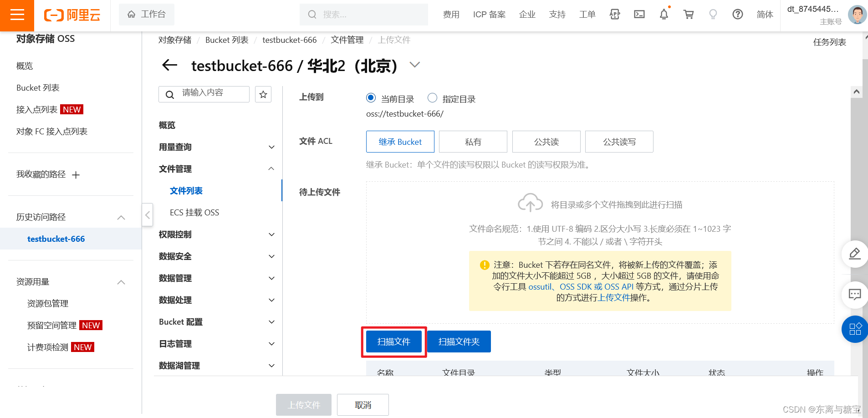Expand 日志管理 section
The height and width of the screenshot is (418, 868).
217,344
